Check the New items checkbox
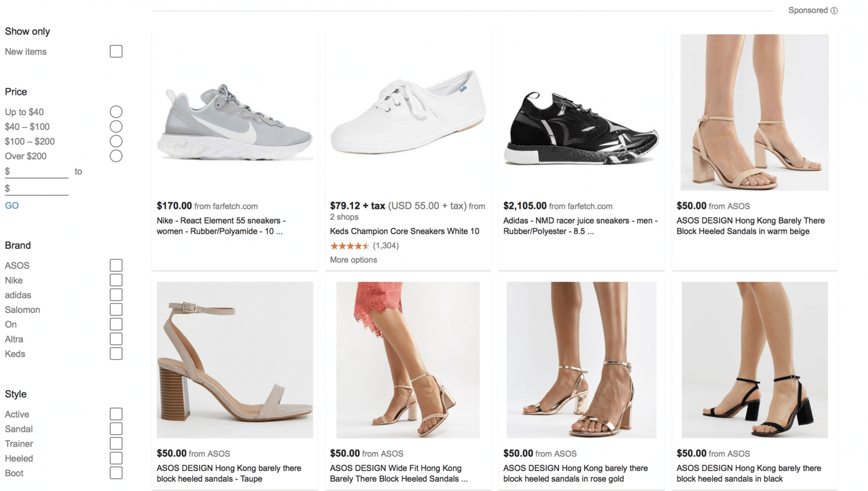Viewport: 868px width, 491px height. click(x=116, y=52)
